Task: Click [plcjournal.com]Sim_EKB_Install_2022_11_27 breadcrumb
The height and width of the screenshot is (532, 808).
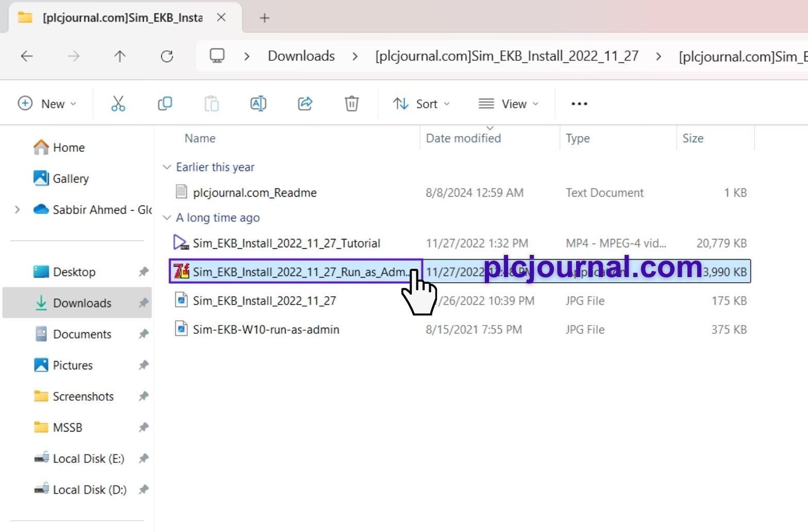Action: [x=507, y=56]
